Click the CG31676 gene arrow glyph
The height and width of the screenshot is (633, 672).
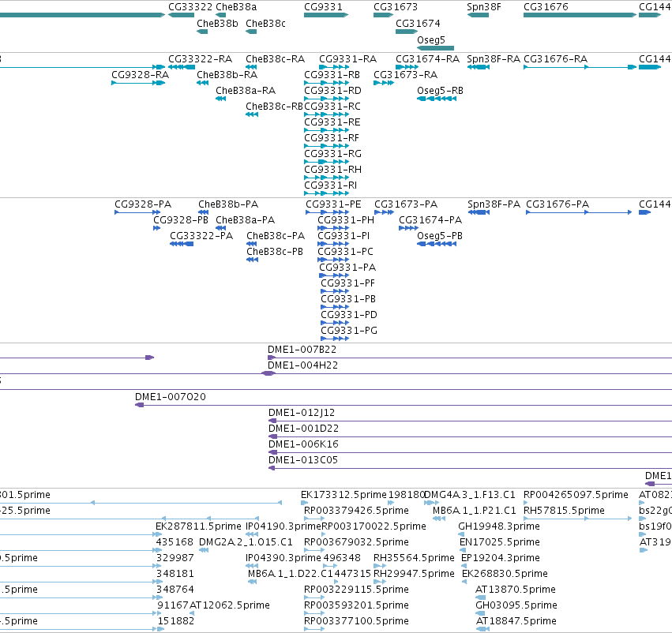(x=580, y=15)
